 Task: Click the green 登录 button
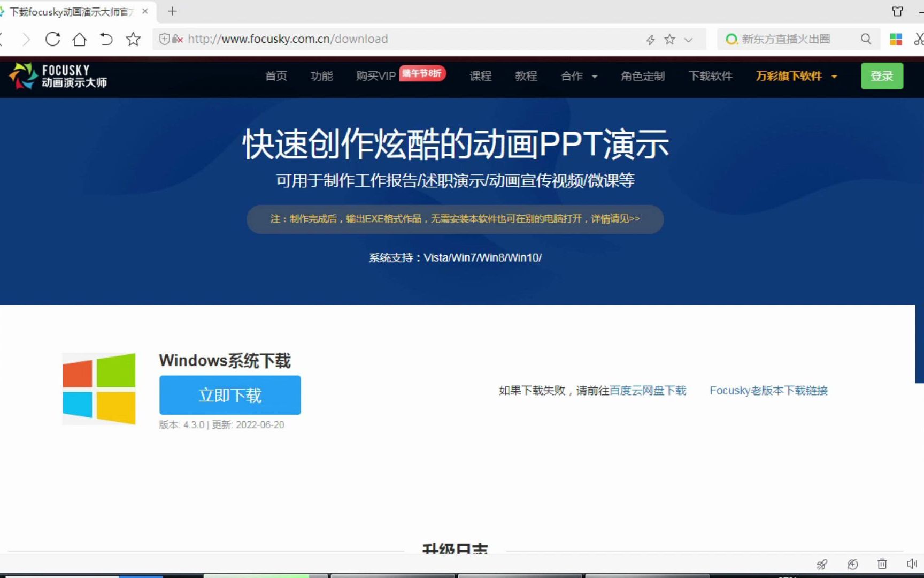coord(882,76)
